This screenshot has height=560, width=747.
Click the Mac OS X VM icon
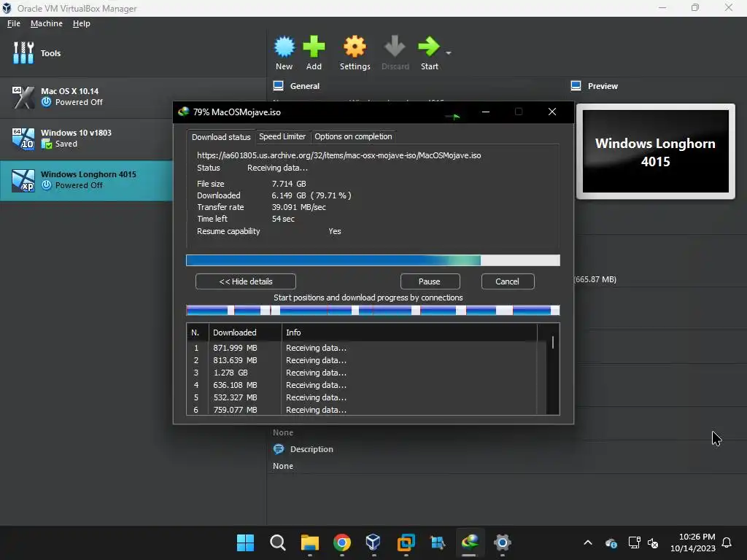(x=23, y=97)
